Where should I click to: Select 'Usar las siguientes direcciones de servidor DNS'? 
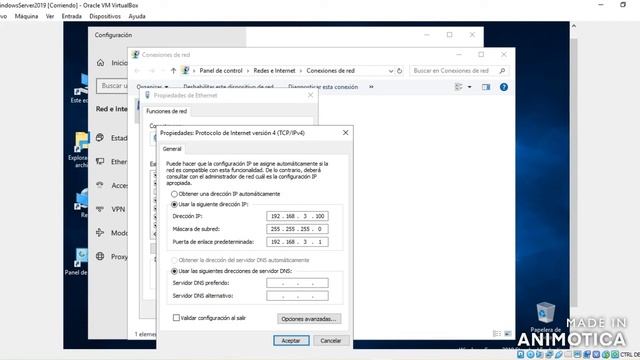tap(174, 271)
